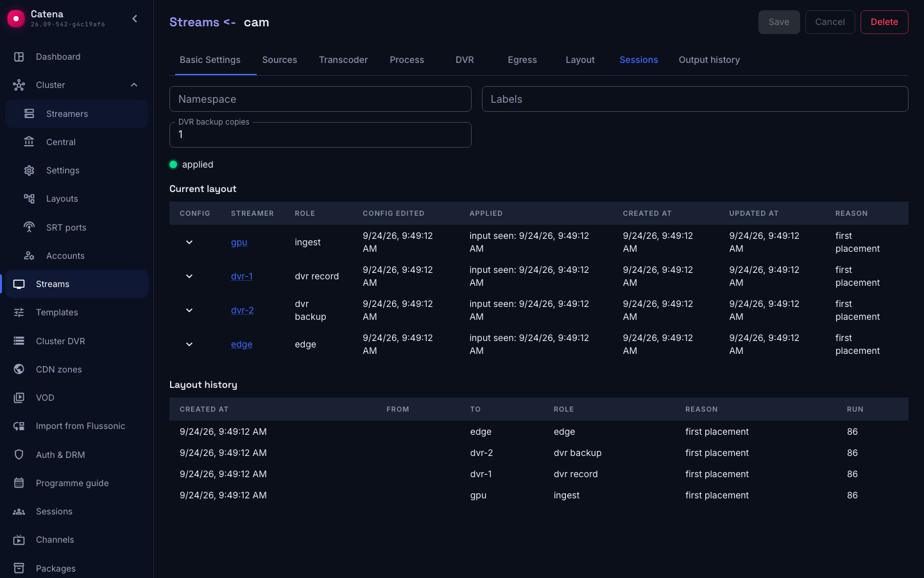Image resolution: width=924 pixels, height=578 pixels.
Task: Collapse the sidebar with the left chevron
Action: tap(135, 19)
